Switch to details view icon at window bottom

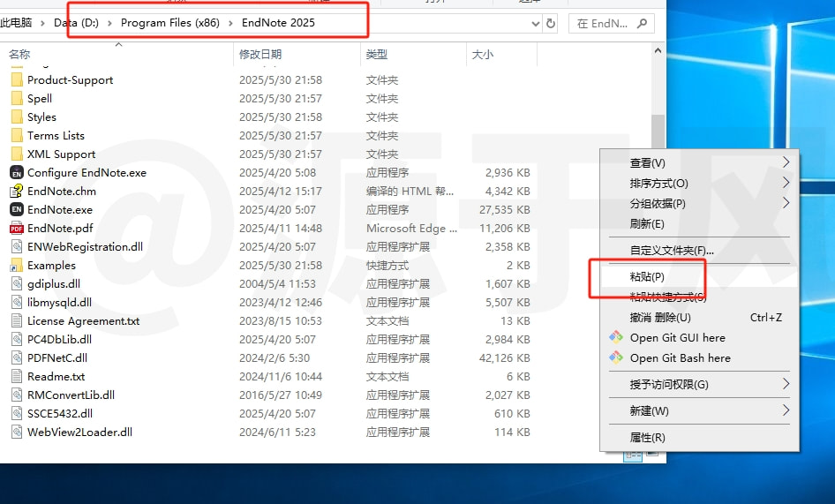(633, 455)
